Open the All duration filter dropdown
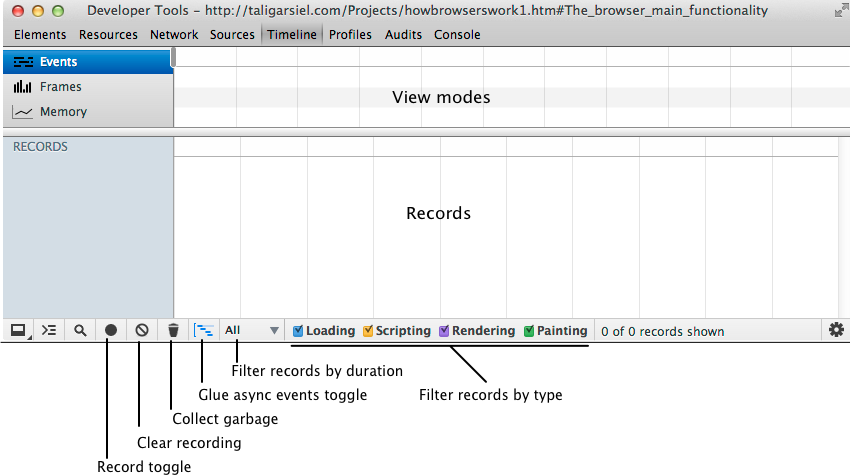The height and width of the screenshot is (475, 850). coord(252,330)
